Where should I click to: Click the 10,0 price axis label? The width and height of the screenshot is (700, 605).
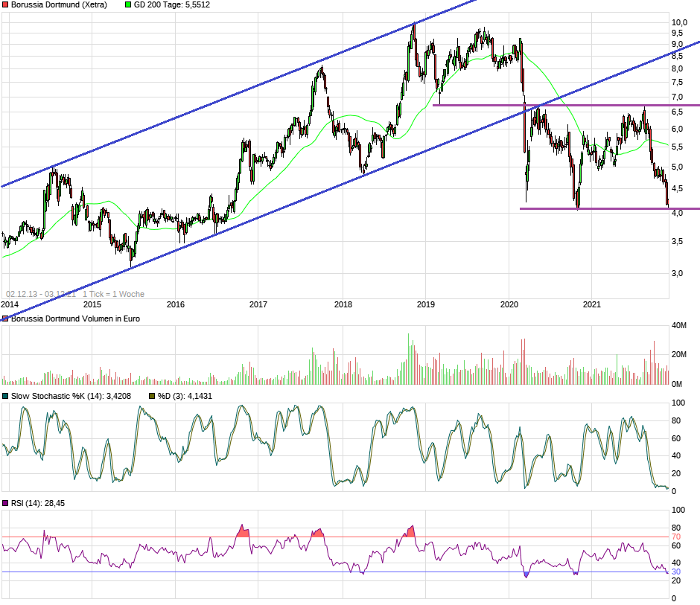click(679, 22)
